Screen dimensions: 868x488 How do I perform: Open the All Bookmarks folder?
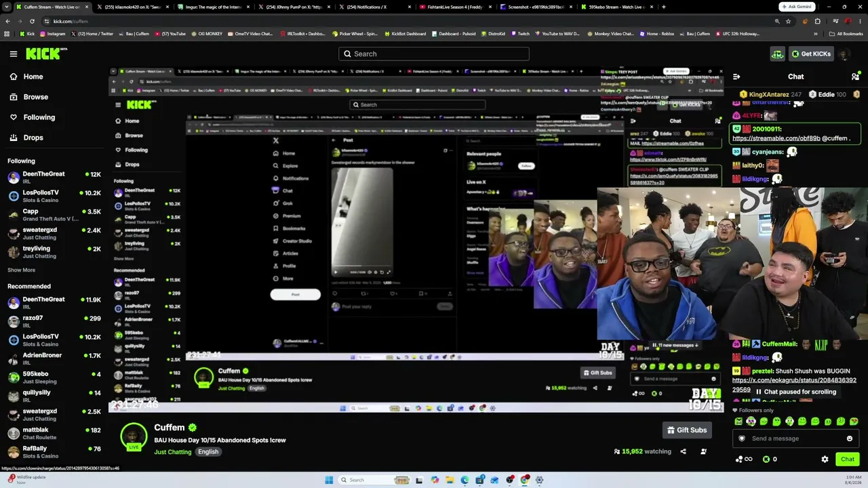846,34
